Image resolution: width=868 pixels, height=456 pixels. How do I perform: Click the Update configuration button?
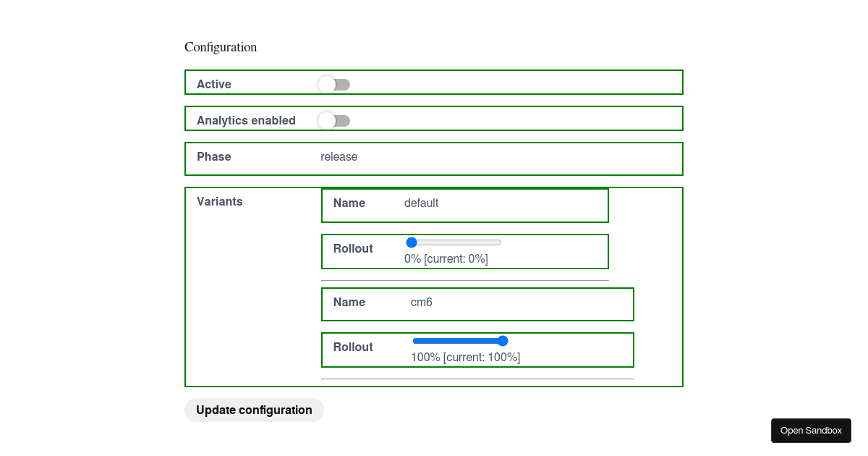point(254,410)
